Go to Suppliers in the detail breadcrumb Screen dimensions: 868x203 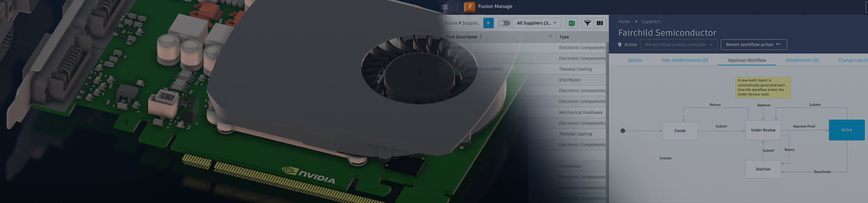click(x=651, y=22)
